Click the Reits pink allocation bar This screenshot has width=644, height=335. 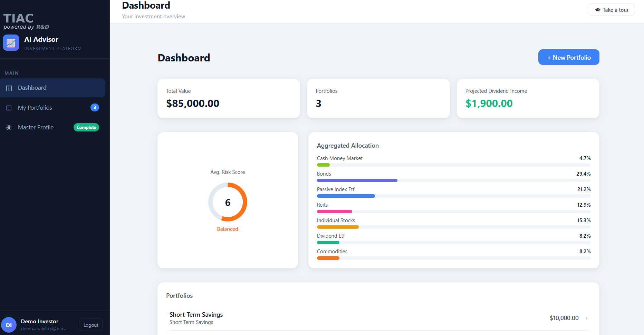(x=335, y=211)
